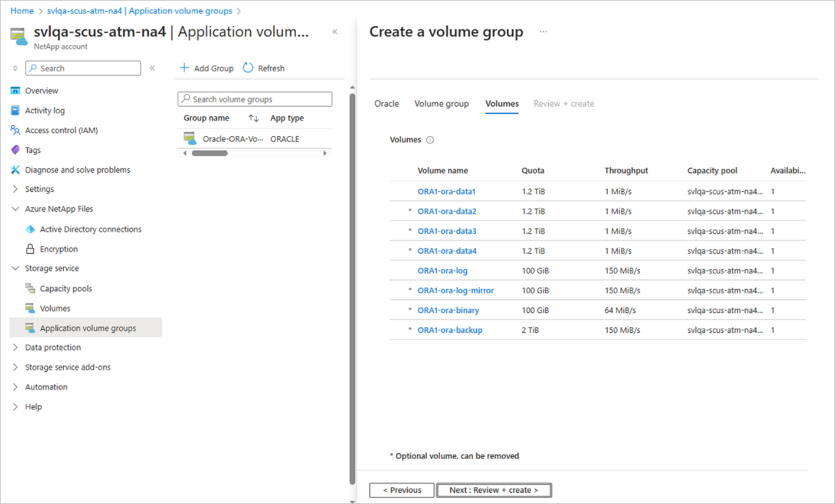Collapse the Storage service section
835x504 pixels.
pyautogui.click(x=15, y=268)
